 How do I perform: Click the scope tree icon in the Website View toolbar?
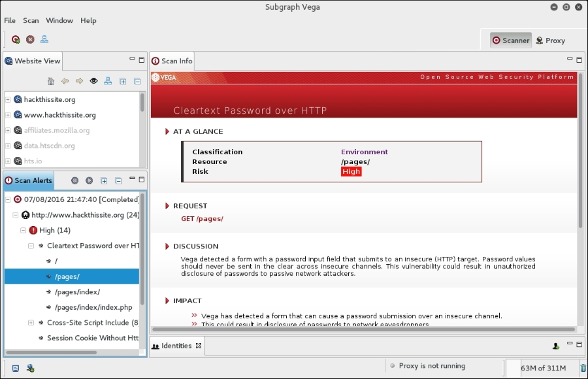point(108,81)
